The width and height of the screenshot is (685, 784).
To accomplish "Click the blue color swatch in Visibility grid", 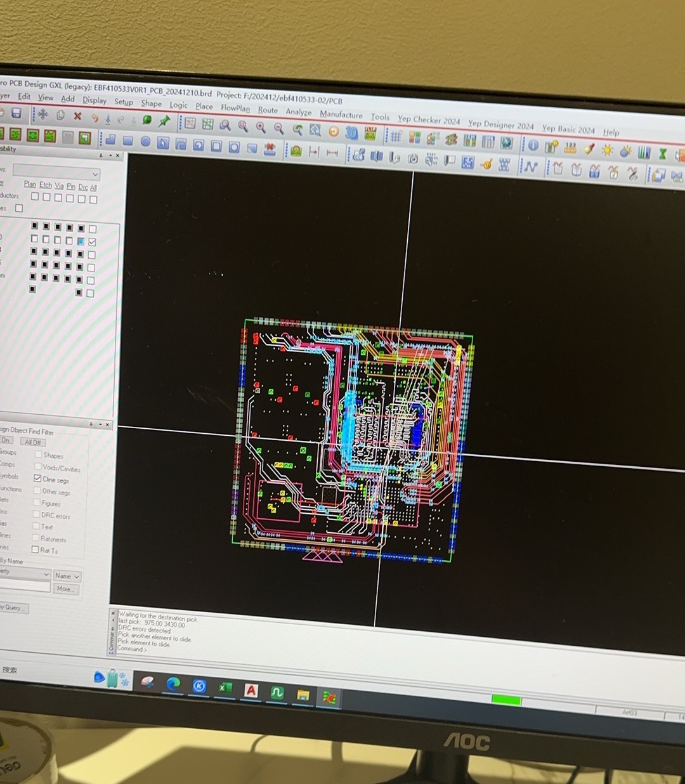I will 81,242.
